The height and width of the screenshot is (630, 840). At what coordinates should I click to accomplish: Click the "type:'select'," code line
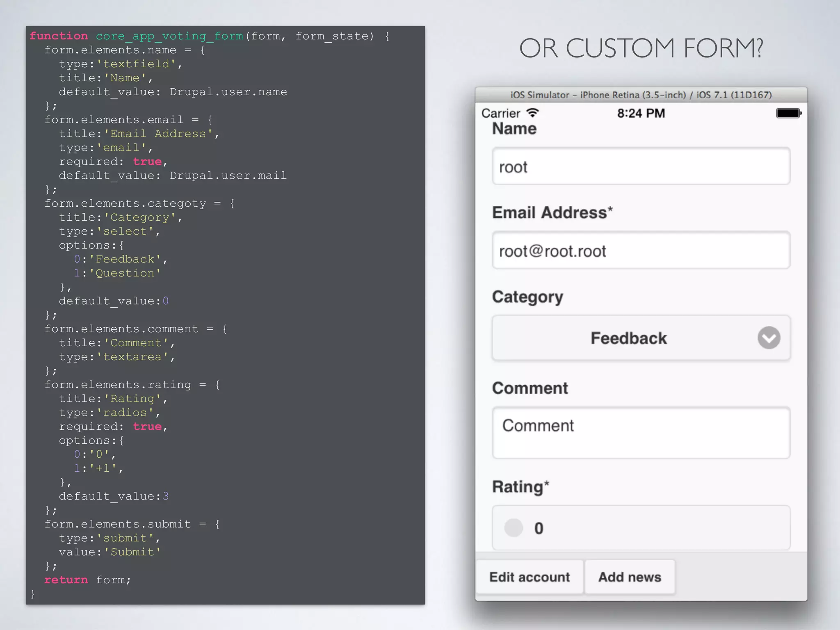pyautogui.click(x=110, y=231)
